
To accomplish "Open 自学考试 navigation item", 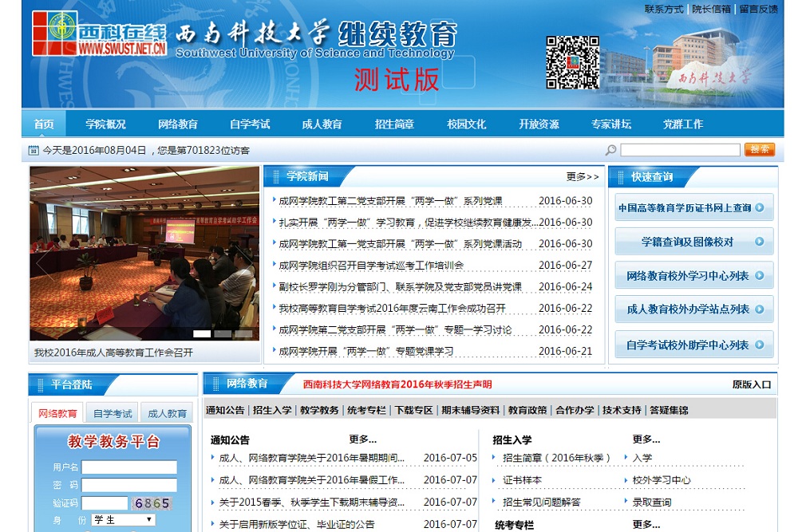I will click(250, 124).
